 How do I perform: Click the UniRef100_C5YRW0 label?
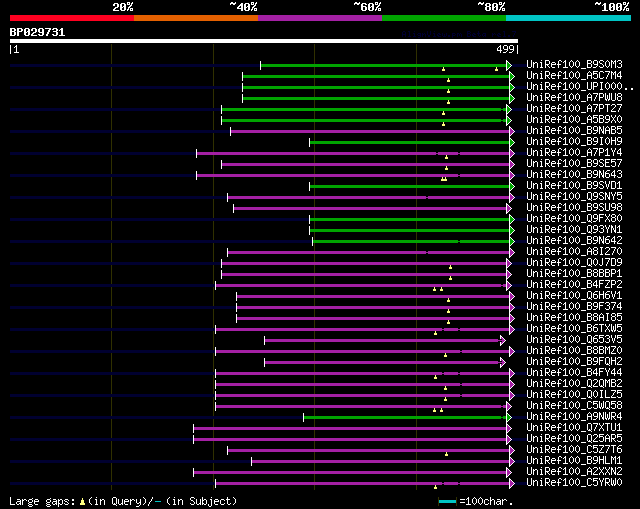click(x=574, y=483)
